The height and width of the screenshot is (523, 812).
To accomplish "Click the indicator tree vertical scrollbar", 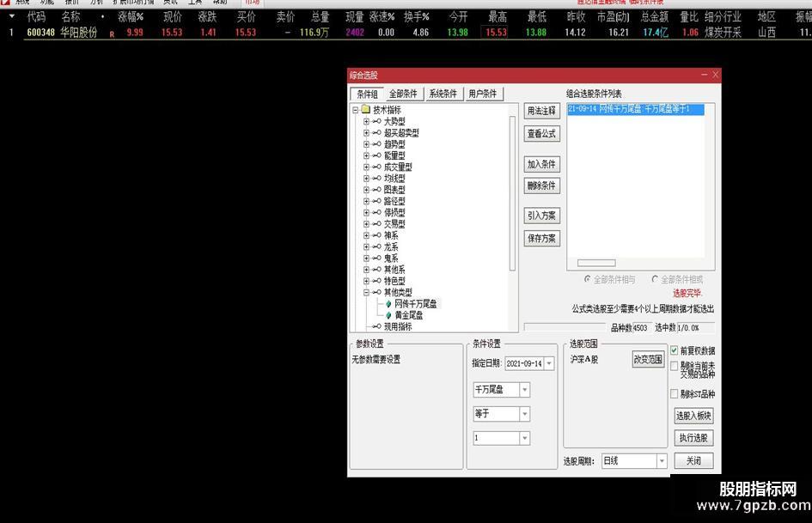I will coord(512,193).
